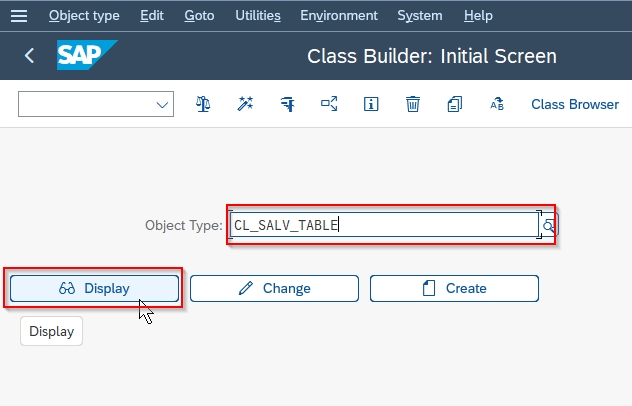Click the Create button

coord(454,288)
